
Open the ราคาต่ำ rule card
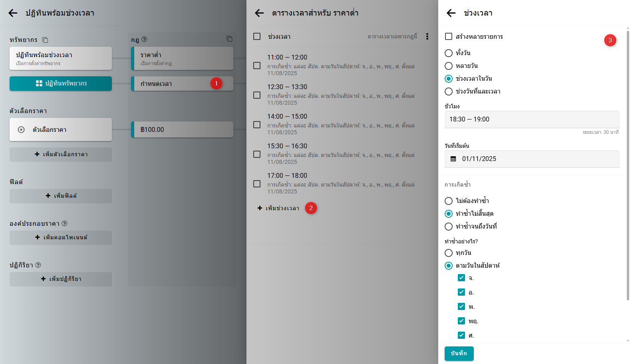182,58
